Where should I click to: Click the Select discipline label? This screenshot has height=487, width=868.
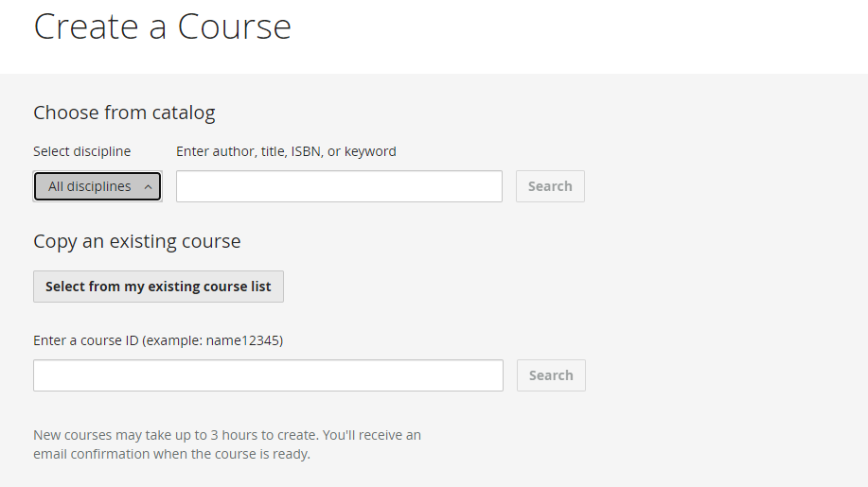click(82, 151)
